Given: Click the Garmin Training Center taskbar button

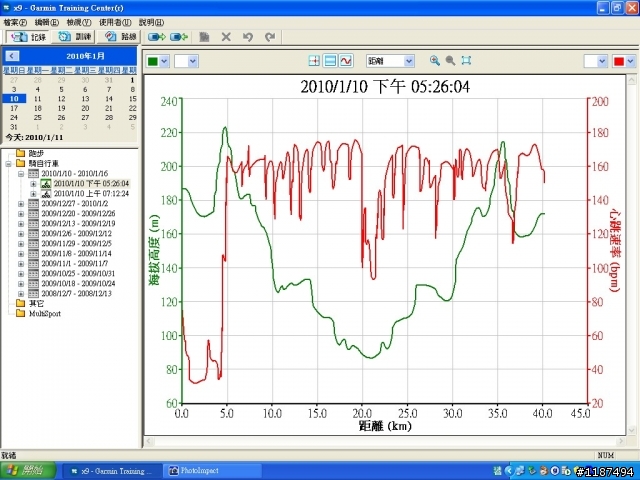Looking at the screenshot, I should (112, 471).
